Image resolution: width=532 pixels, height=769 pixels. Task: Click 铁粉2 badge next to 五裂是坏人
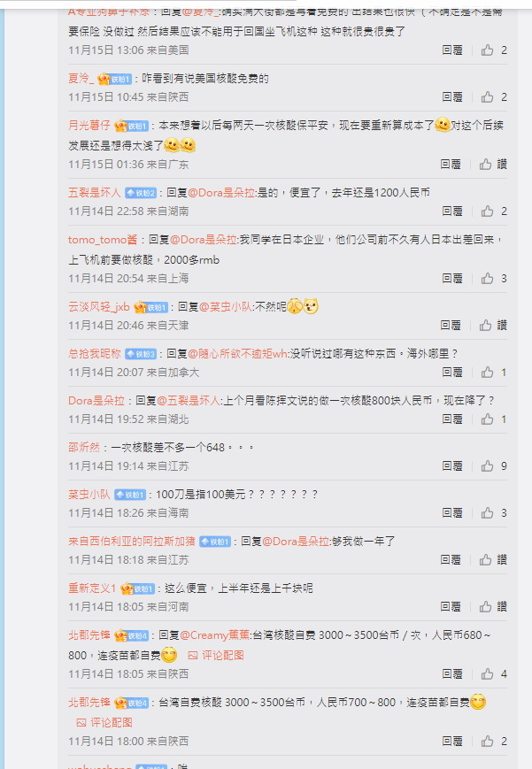click(141, 193)
